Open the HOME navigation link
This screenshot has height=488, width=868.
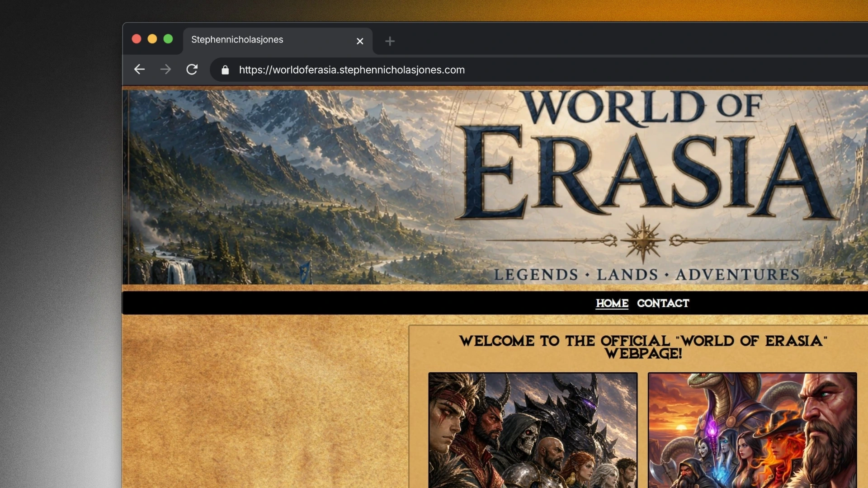click(x=612, y=303)
